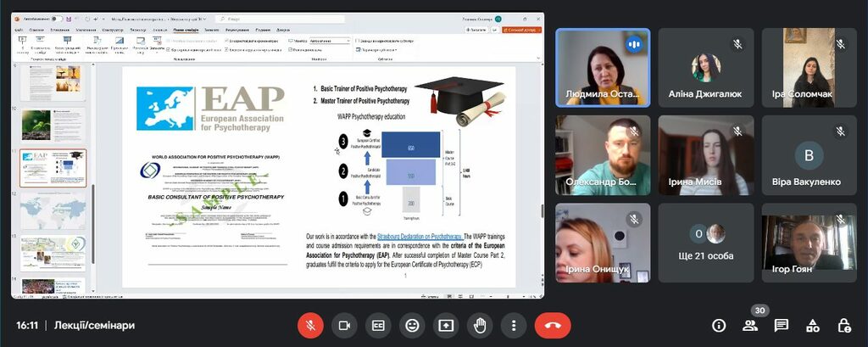This screenshot has height=347, width=868.
Task: Open the meeting details info icon
Action: click(719, 326)
